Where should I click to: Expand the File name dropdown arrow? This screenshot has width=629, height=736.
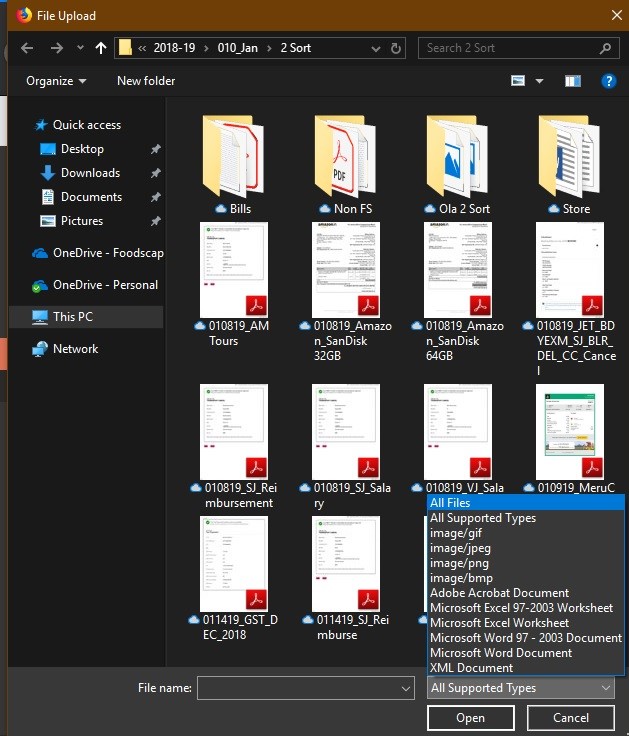(406, 689)
